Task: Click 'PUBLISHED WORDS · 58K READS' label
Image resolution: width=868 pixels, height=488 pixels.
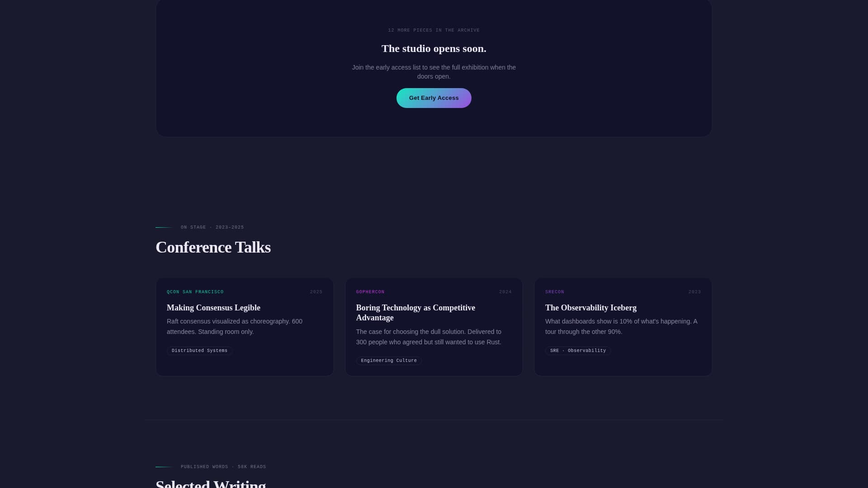Action: [223, 467]
